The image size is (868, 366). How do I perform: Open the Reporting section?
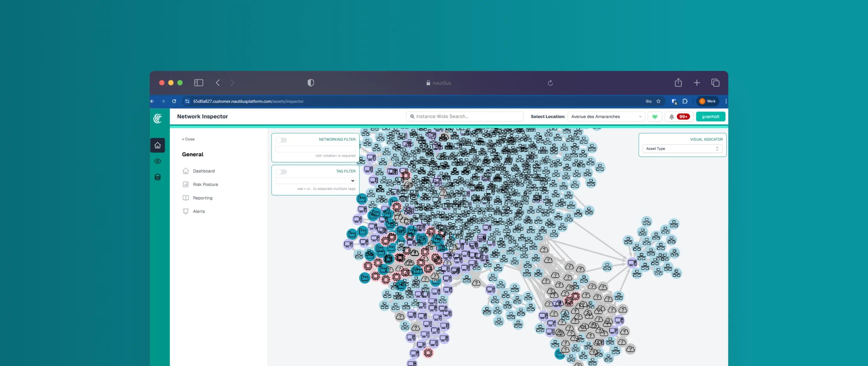click(203, 198)
